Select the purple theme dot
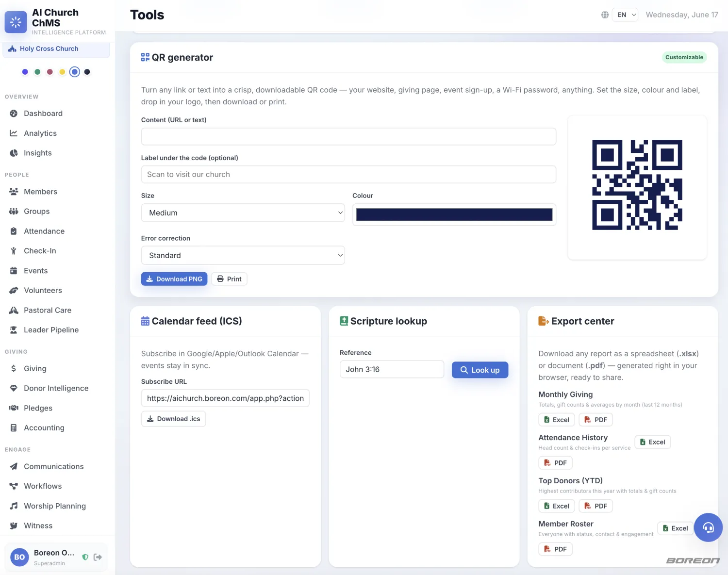Screen dimensions: 728x575 pos(25,72)
